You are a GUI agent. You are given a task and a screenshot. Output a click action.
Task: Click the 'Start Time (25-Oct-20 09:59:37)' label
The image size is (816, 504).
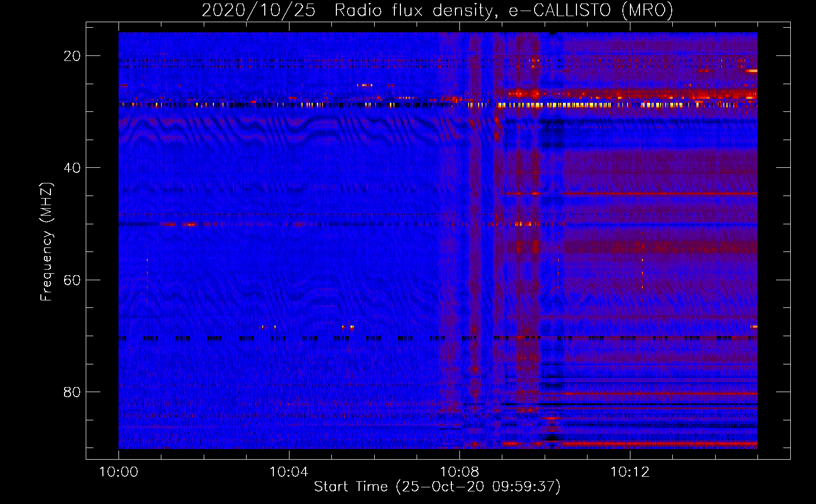[x=437, y=487]
